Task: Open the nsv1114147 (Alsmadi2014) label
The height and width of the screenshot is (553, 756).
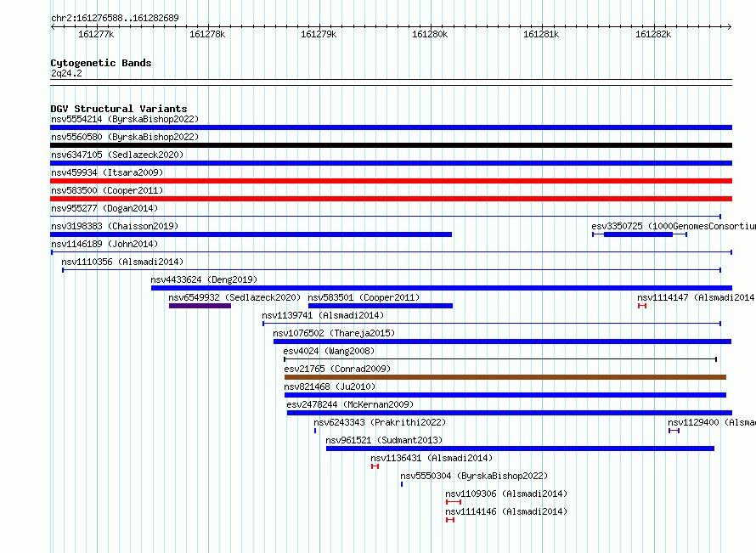Action: [x=697, y=297]
